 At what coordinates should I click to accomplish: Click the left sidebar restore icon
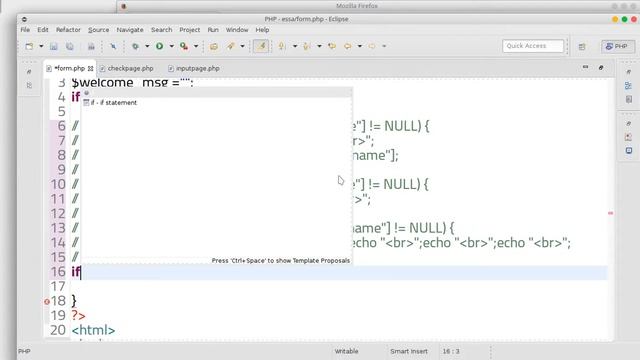pos(29,71)
